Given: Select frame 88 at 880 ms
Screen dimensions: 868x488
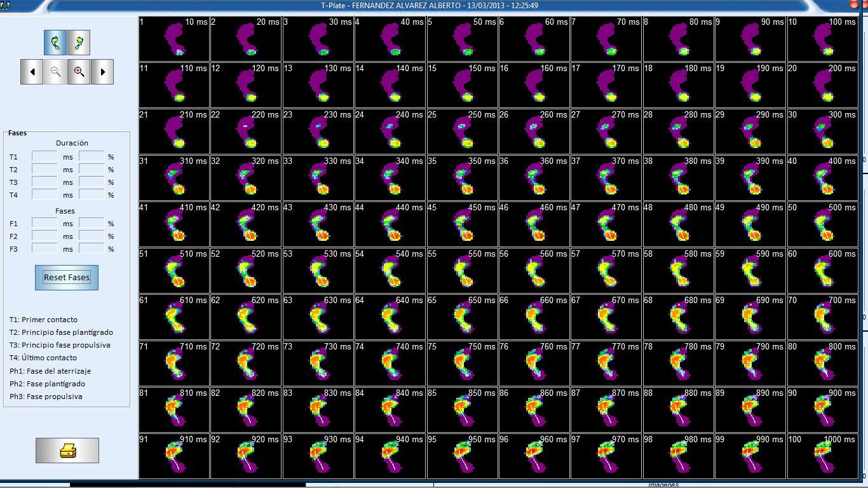Looking at the screenshot, I should point(679,410).
